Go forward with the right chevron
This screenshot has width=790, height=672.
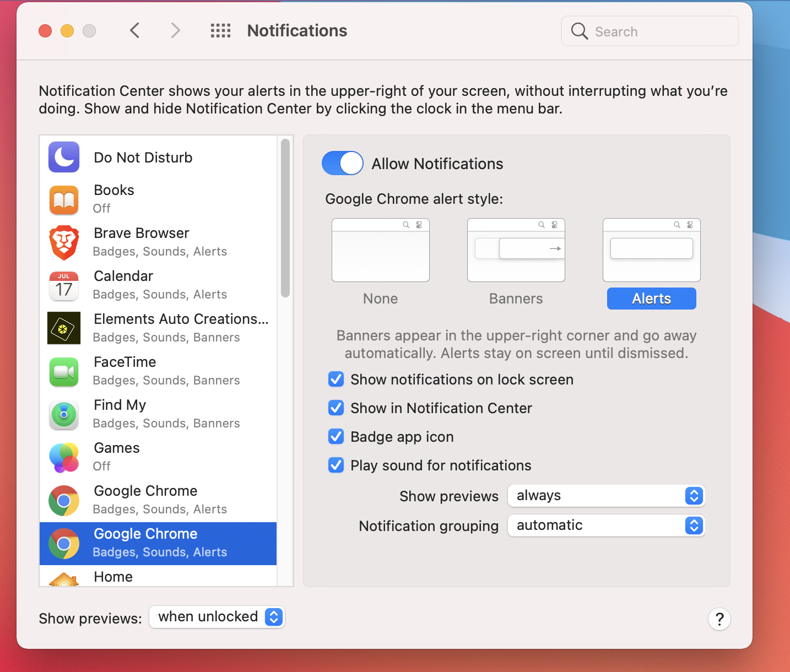pos(175,30)
